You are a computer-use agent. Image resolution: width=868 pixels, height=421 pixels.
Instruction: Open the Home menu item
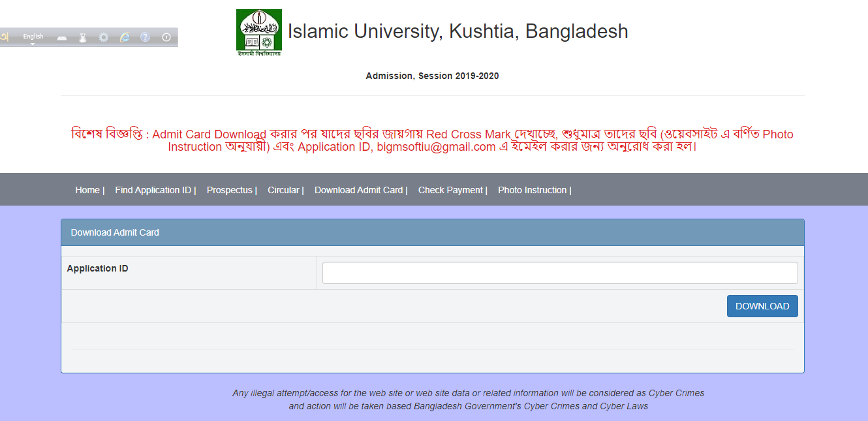point(87,190)
